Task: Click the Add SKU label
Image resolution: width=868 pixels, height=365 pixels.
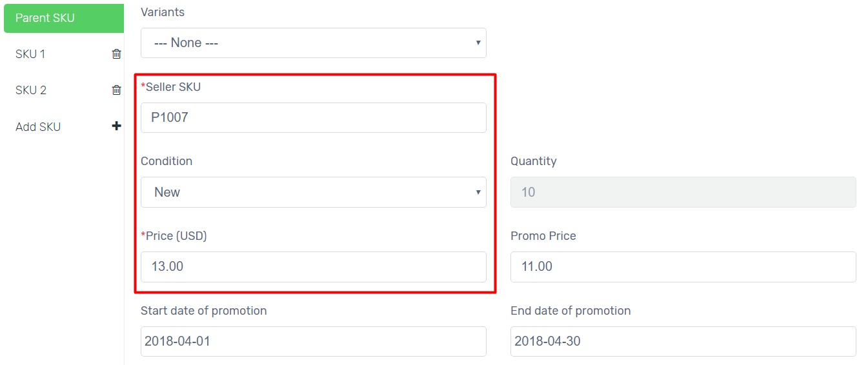Action: [x=38, y=127]
